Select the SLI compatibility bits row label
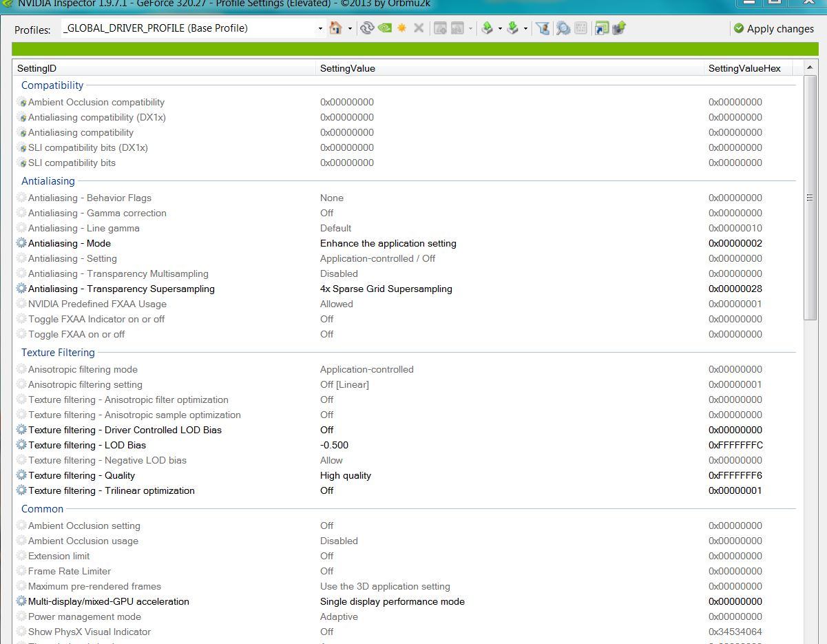Image resolution: width=827 pixels, height=644 pixels. (72, 163)
